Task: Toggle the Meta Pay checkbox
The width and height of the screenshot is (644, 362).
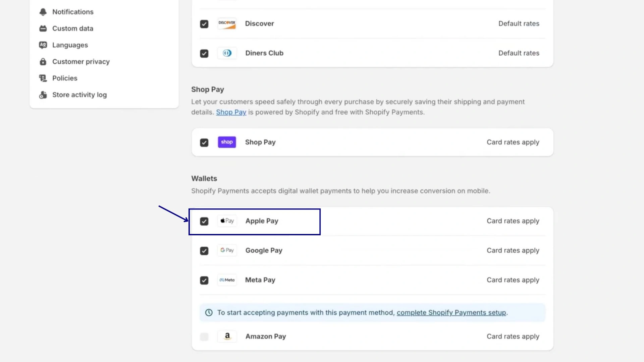Action: pyautogui.click(x=204, y=281)
